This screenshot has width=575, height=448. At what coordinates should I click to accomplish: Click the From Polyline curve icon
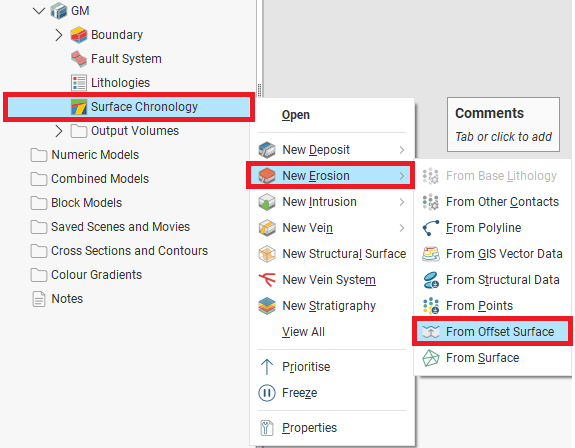[x=431, y=228]
